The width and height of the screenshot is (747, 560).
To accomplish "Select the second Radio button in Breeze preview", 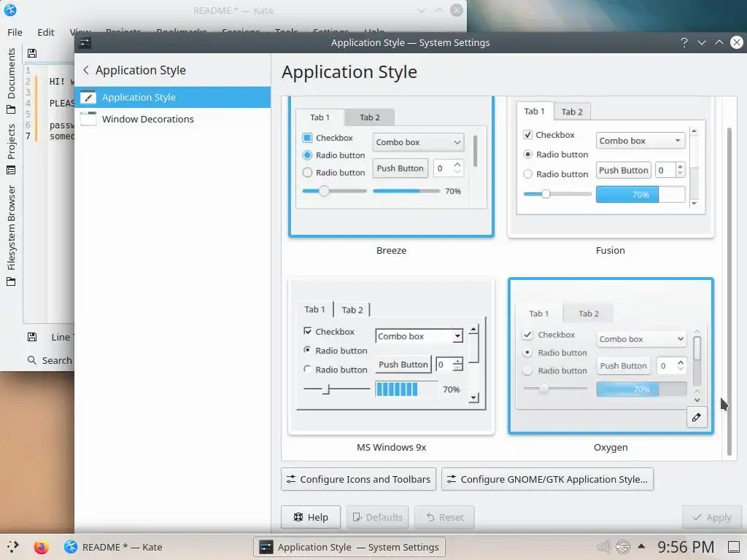I will tap(307, 172).
